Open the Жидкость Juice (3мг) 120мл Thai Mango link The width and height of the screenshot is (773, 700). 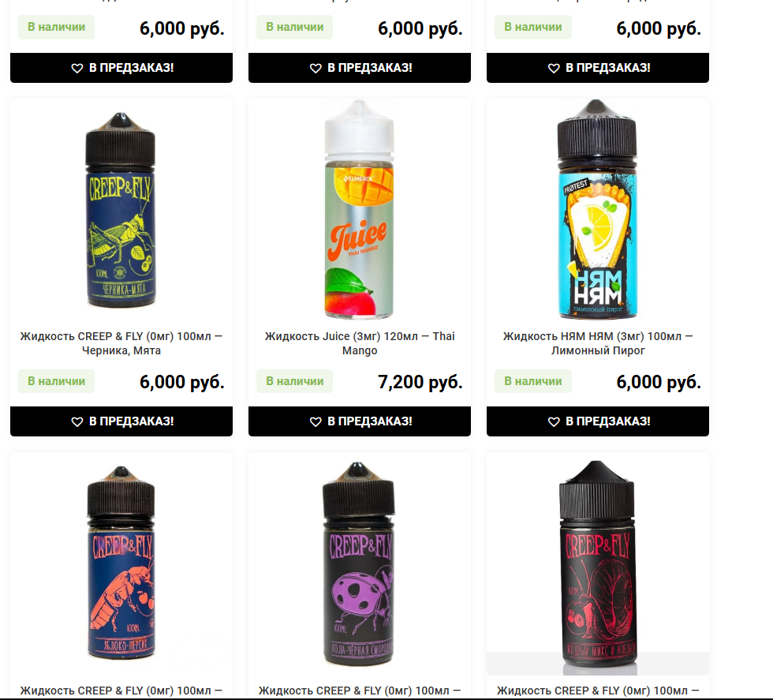point(360,343)
